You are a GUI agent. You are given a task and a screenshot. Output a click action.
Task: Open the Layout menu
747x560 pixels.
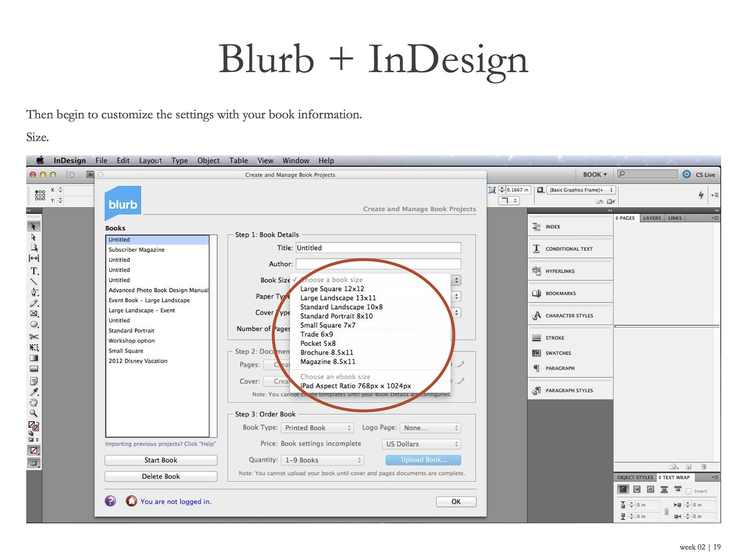150,160
